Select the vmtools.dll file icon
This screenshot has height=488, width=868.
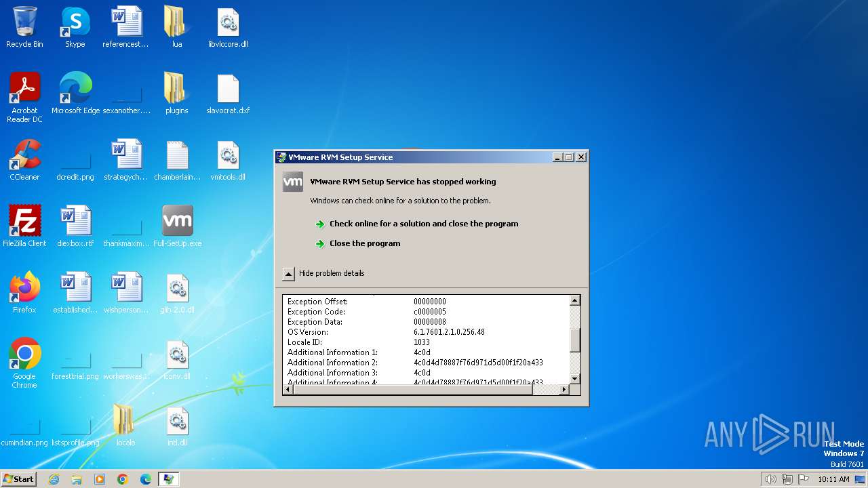[x=228, y=161]
